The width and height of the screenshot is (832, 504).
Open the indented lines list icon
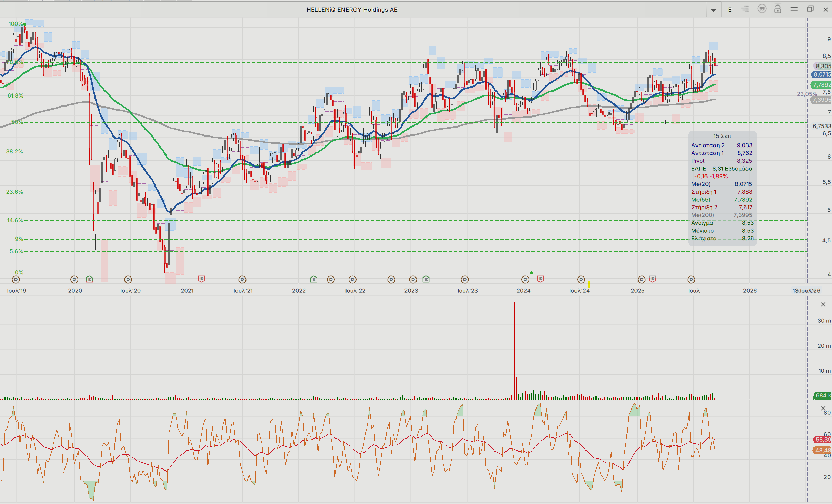[x=745, y=9]
